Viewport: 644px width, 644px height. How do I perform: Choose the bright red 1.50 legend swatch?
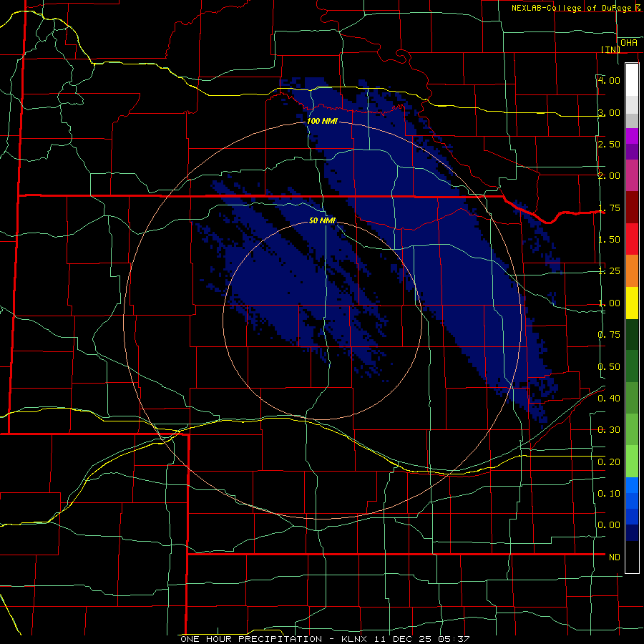click(x=632, y=239)
